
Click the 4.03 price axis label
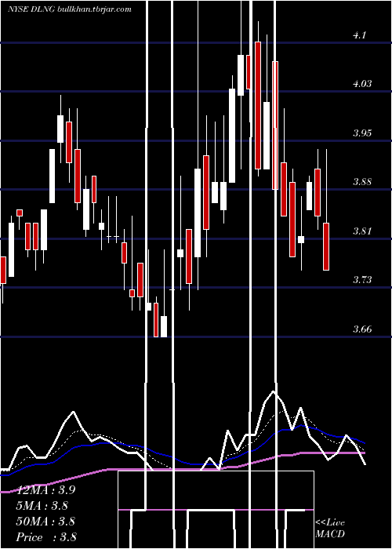(x=361, y=84)
